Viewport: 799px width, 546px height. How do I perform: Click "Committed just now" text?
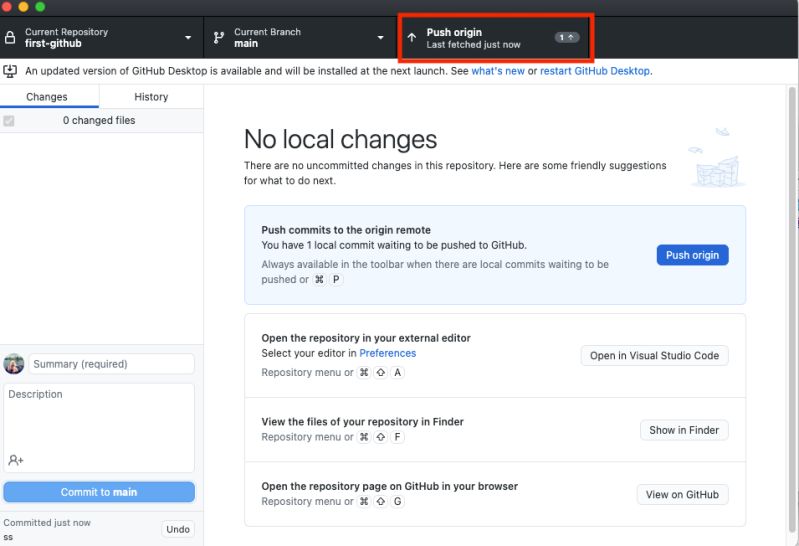point(47,523)
